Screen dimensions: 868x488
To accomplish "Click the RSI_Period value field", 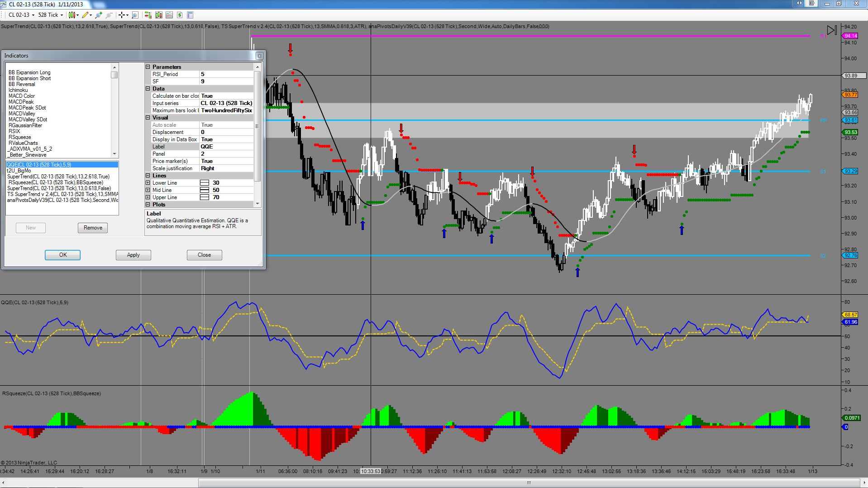I will (226, 74).
